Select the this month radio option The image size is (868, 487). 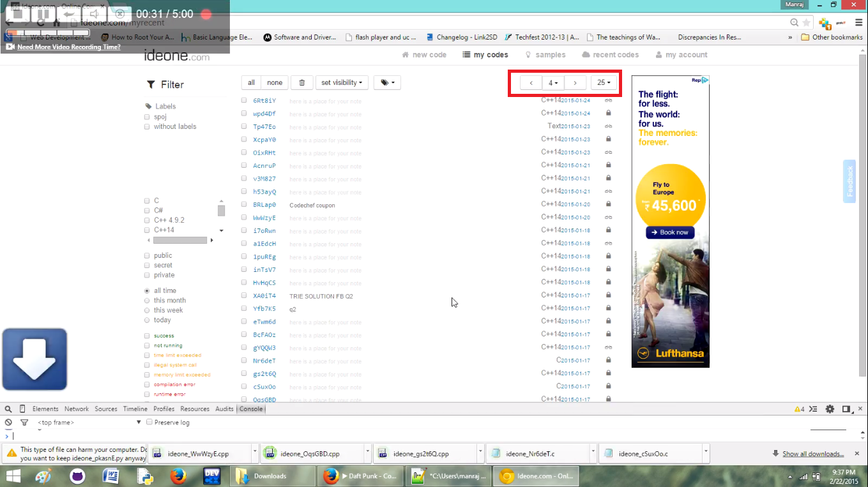click(147, 301)
